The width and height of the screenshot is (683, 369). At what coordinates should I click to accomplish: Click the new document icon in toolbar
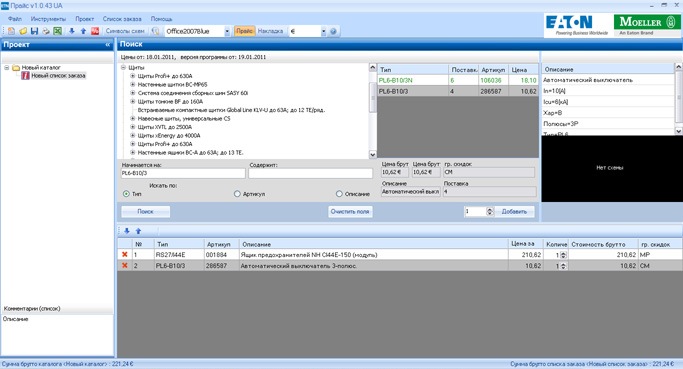(x=11, y=31)
